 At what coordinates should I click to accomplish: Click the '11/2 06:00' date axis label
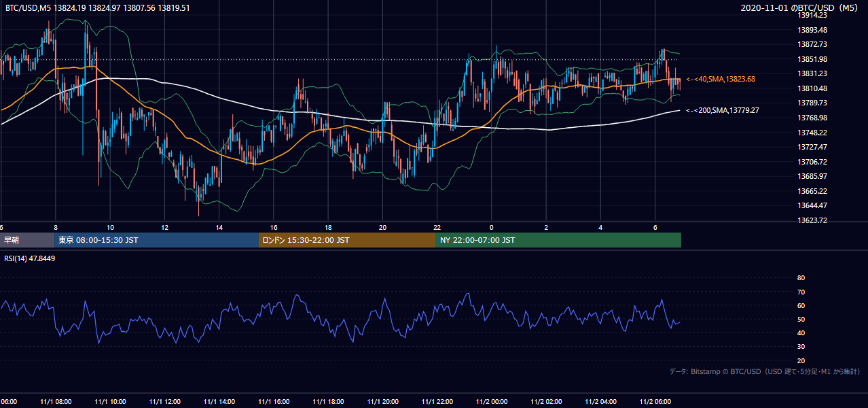coord(655,402)
